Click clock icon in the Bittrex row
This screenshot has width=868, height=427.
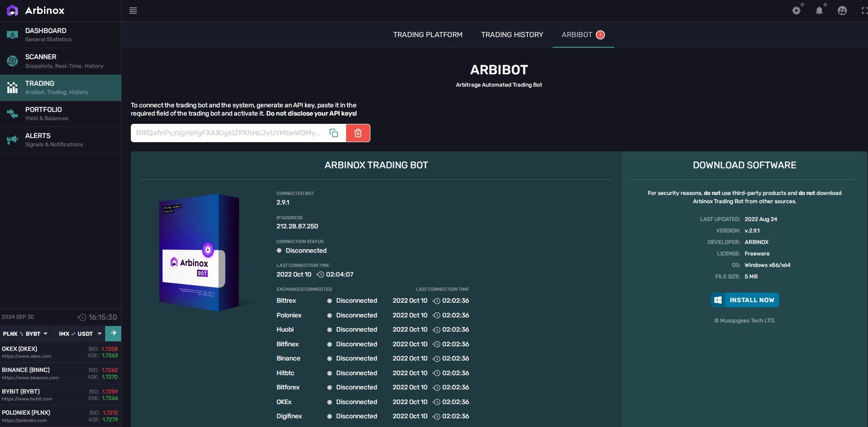[437, 301]
